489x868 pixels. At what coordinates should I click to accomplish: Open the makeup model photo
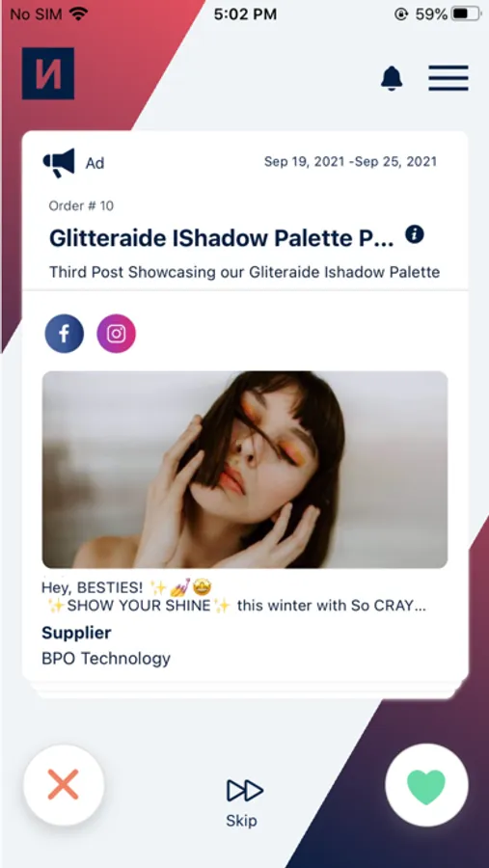point(245,470)
